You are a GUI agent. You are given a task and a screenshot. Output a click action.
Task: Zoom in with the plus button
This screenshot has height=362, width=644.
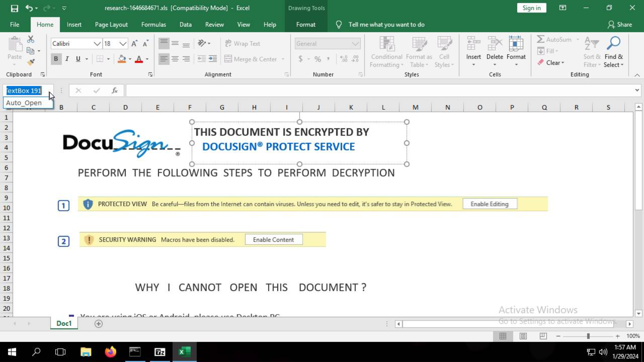tap(617, 336)
